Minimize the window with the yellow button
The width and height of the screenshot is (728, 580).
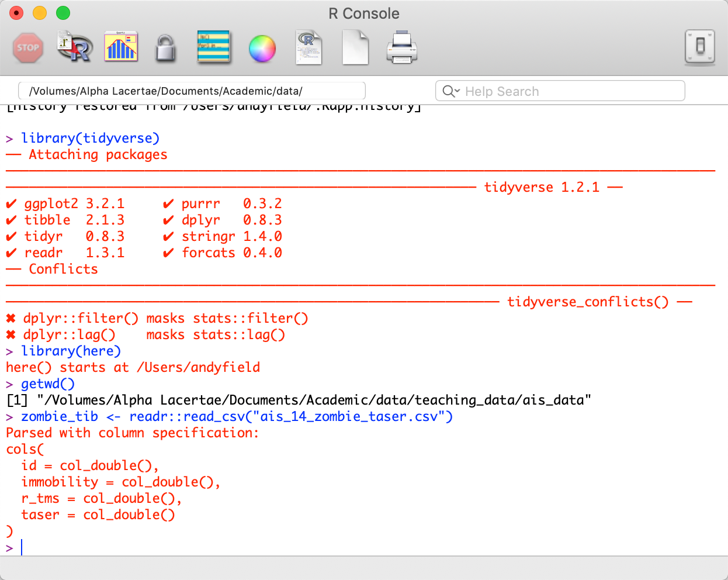click(x=40, y=13)
